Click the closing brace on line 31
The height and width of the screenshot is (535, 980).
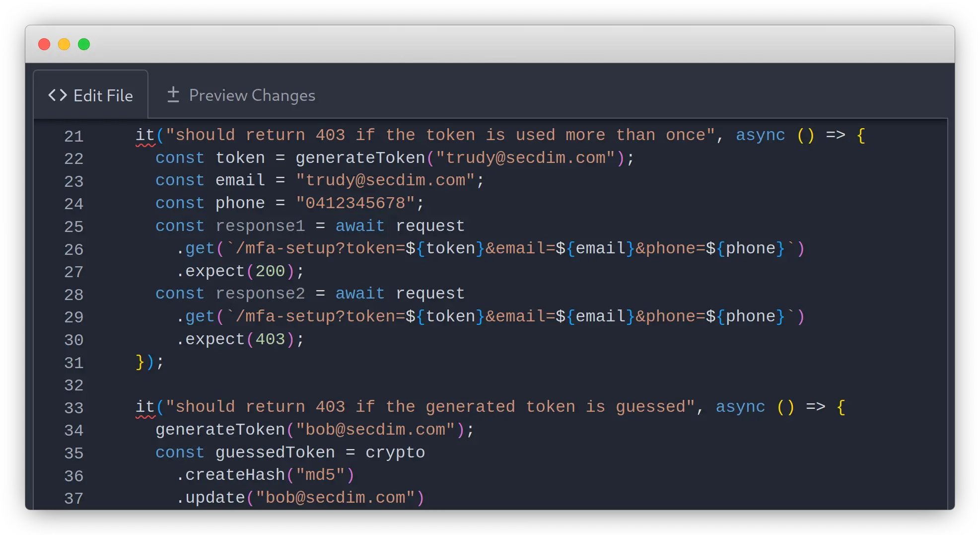pyautogui.click(x=140, y=362)
